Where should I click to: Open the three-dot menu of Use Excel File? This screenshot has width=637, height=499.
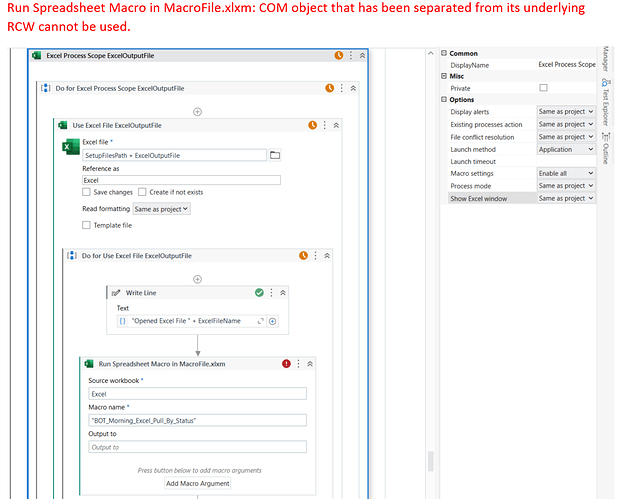pyautogui.click(x=325, y=125)
